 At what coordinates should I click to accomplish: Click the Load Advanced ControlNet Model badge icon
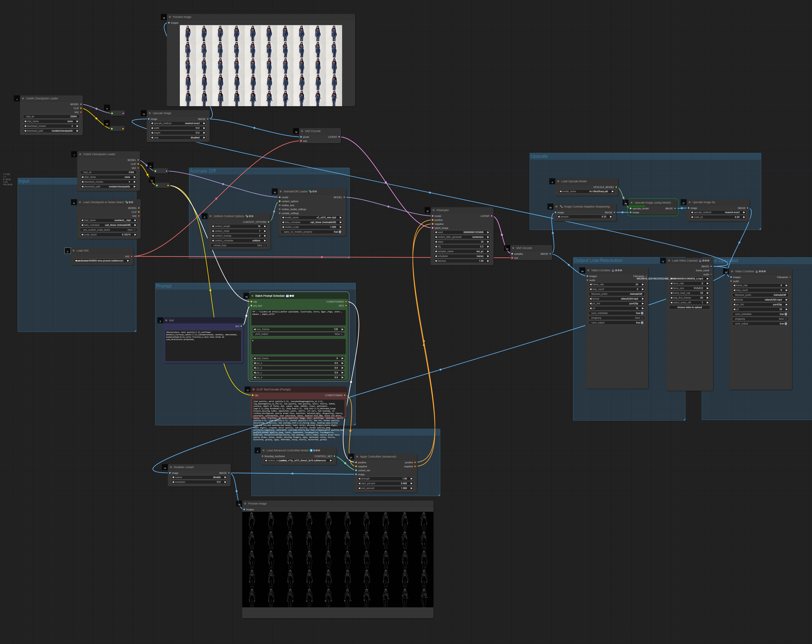coord(311,450)
